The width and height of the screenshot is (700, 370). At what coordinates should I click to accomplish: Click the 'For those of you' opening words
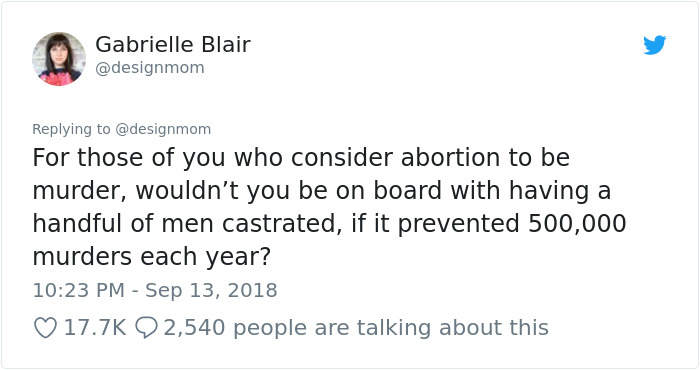click(x=129, y=158)
